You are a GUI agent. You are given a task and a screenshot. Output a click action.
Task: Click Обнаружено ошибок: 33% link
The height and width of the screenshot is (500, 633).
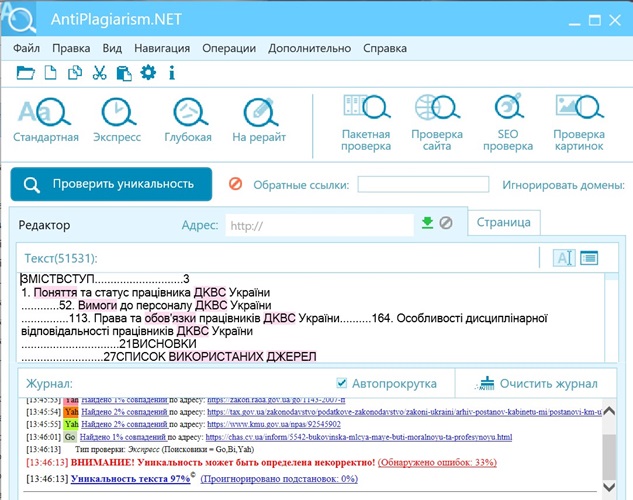437,462
